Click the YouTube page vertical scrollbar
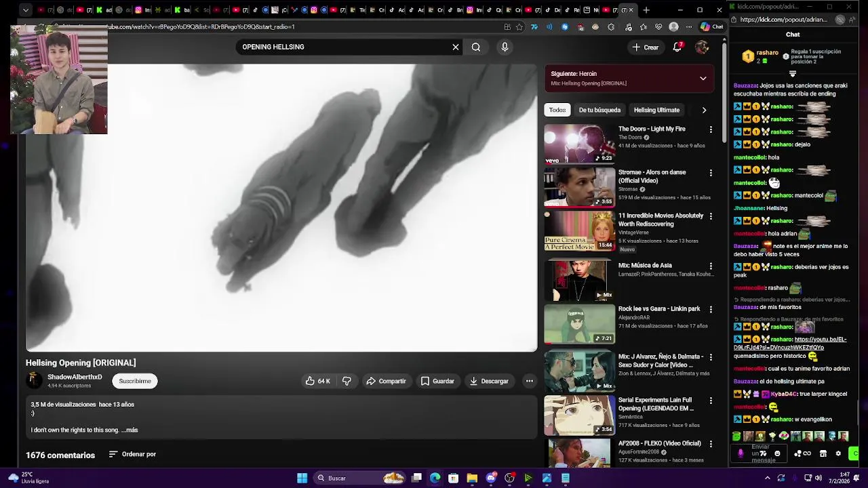The width and height of the screenshot is (868, 488). pos(724,95)
